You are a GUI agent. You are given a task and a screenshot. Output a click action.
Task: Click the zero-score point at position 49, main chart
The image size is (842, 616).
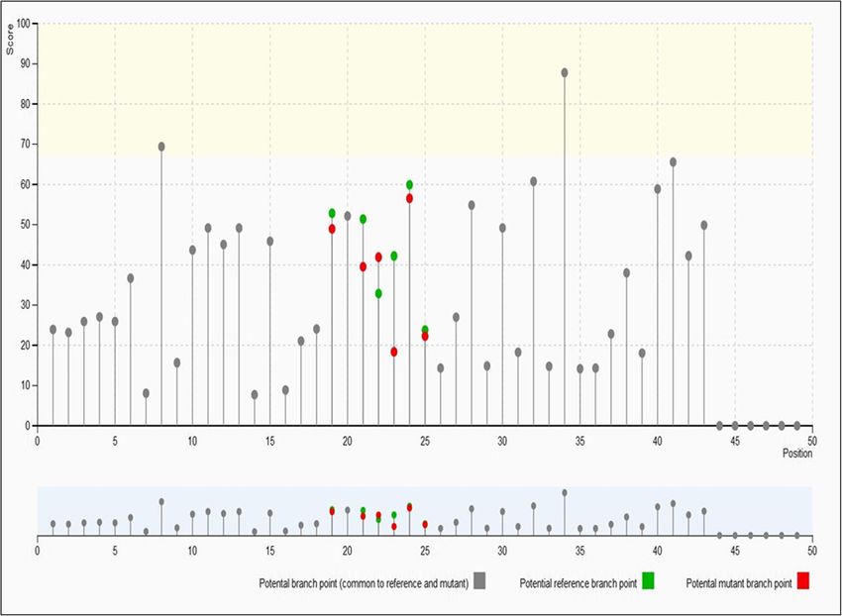pyautogui.click(x=796, y=426)
